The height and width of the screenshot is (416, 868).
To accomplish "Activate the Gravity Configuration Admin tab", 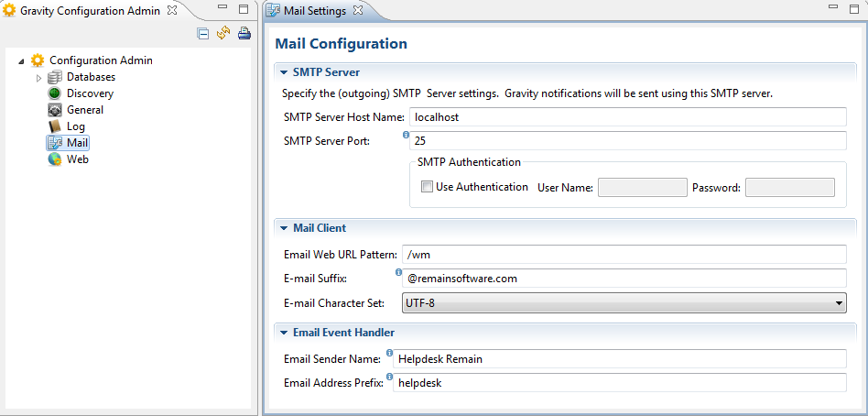I will click(x=89, y=11).
